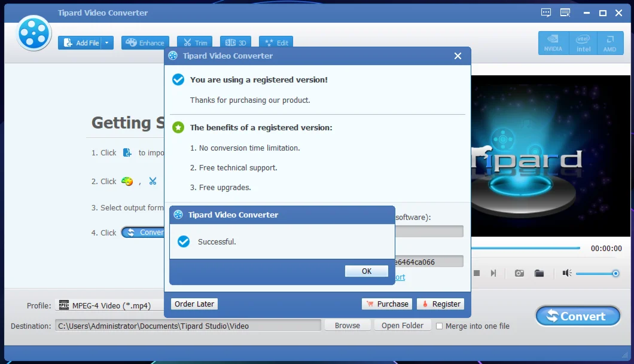The width and height of the screenshot is (634, 364).
Task: Take a snapshot with the camera icon
Action: coord(519,273)
